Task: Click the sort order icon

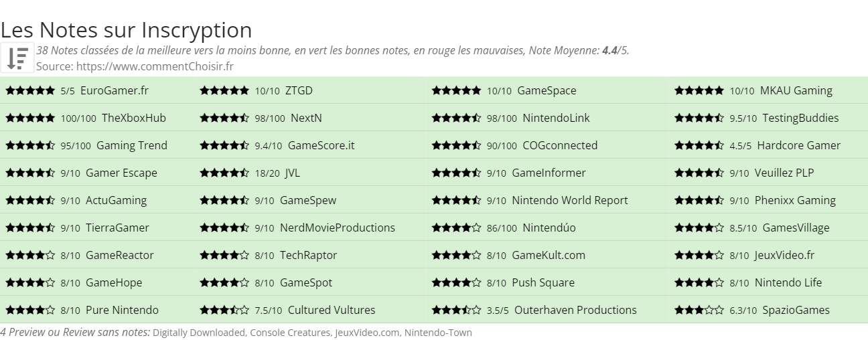Action: 17,58
